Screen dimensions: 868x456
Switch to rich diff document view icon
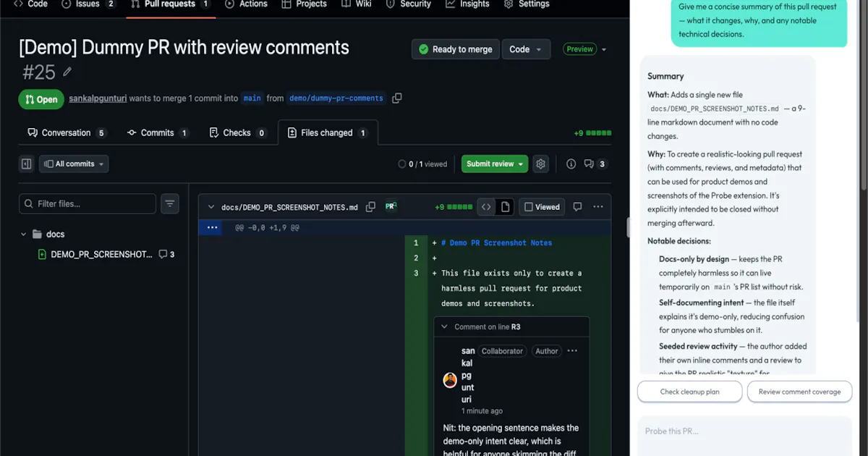coord(505,207)
